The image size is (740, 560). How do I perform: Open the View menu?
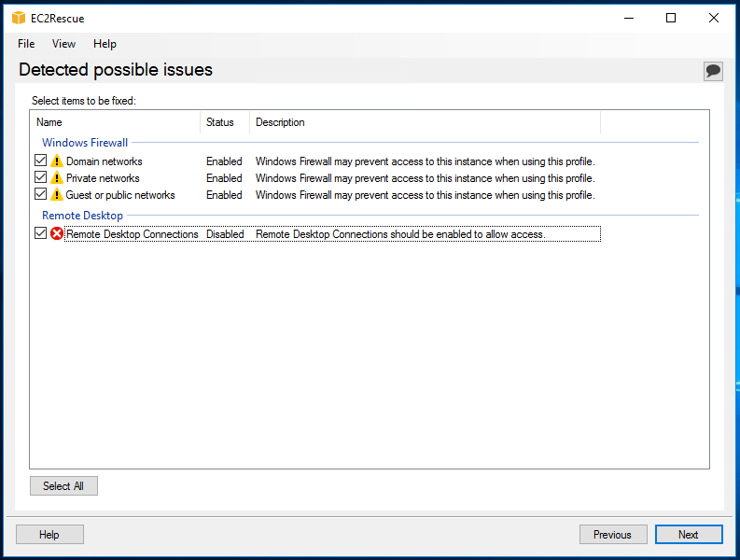coord(63,44)
